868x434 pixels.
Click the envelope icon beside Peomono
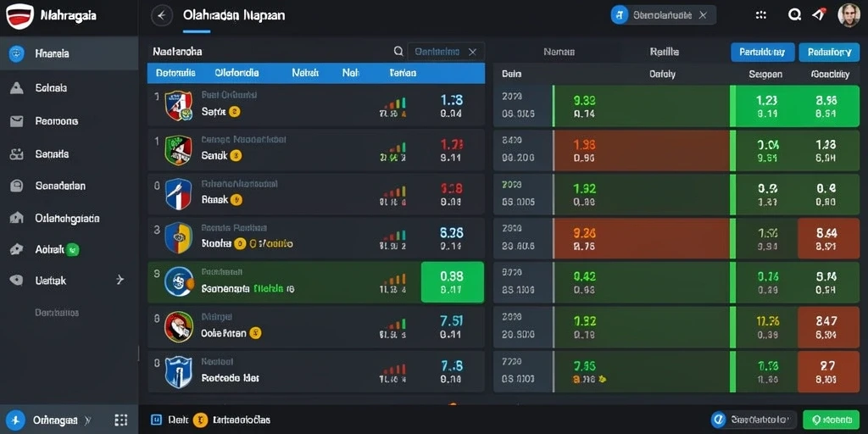(17, 120)
